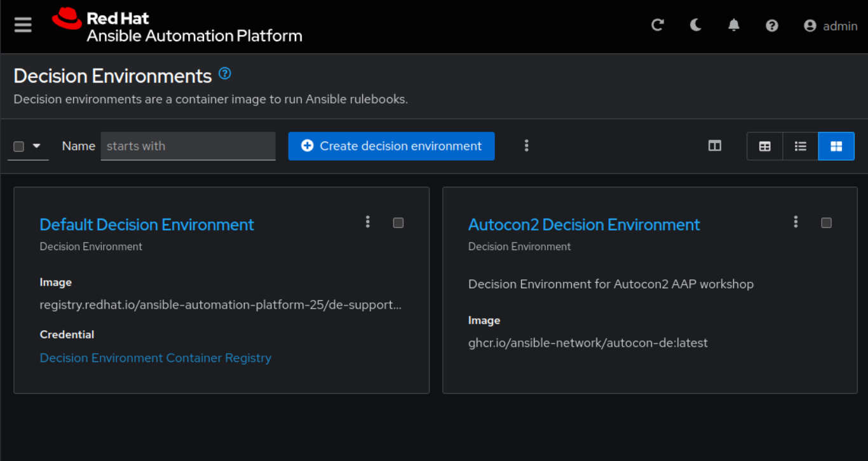Open Decision Environment Container Registry credential link
The width and height of the screenshot is (868, 461).
156,358
